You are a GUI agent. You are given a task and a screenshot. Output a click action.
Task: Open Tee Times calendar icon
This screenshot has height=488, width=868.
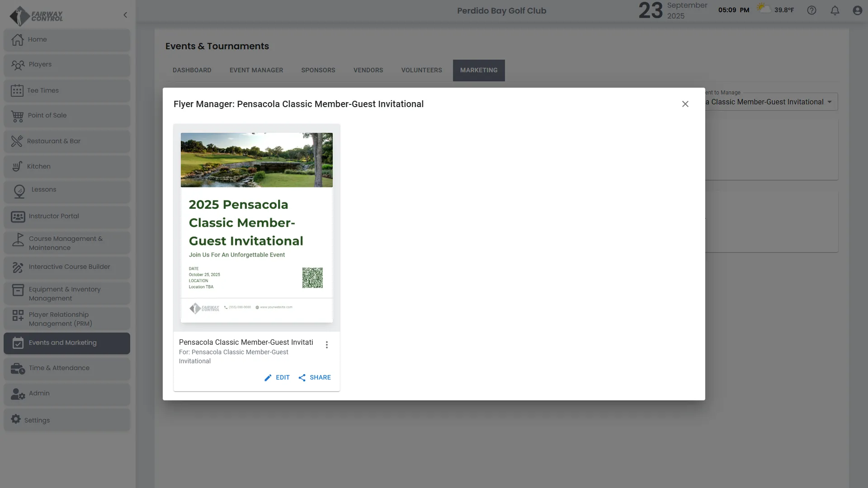pos(17,90)
